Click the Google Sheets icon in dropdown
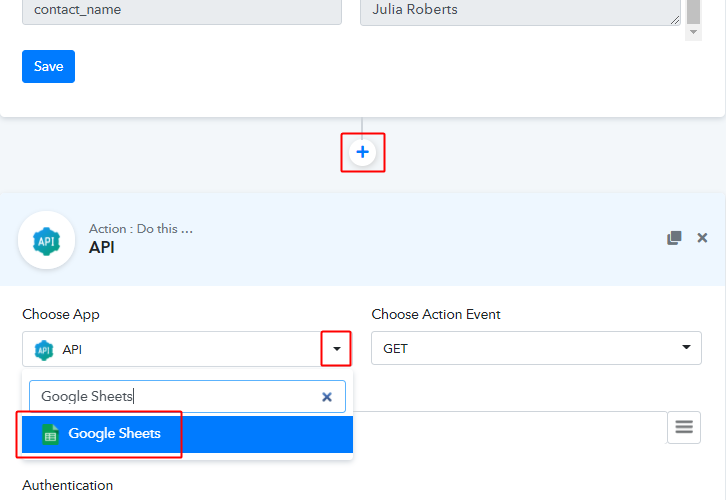This screenshot has height=500, width=726. 50,435
